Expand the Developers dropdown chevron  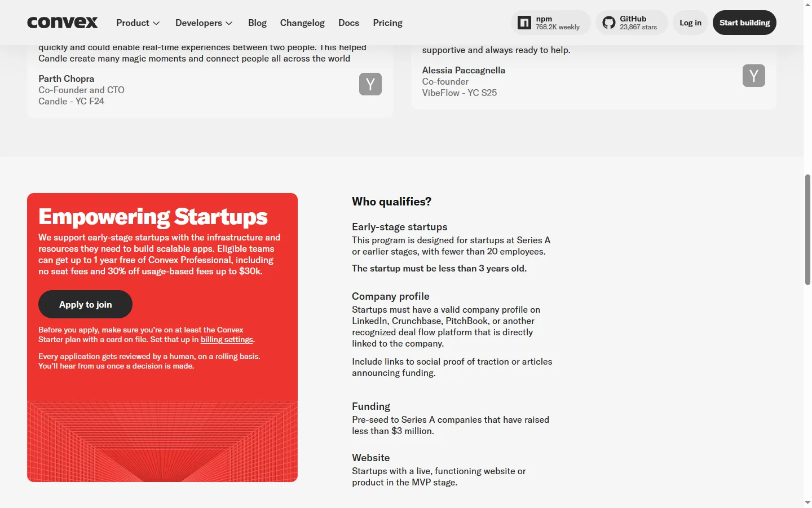pyautogui.click(x=229, y=23)
